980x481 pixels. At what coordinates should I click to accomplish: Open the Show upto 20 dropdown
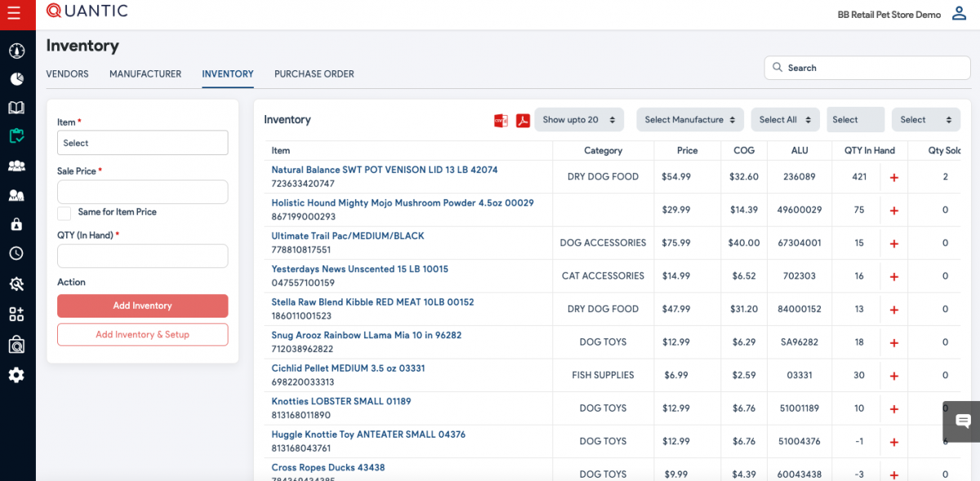579,119
